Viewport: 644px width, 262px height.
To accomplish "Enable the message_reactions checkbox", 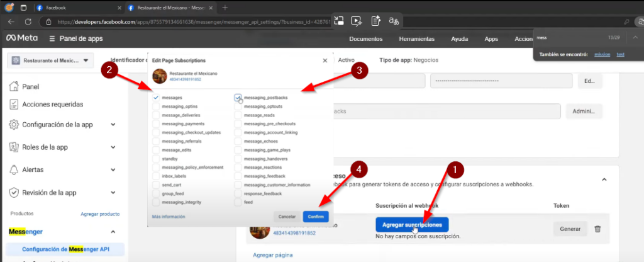I will 238,168.
